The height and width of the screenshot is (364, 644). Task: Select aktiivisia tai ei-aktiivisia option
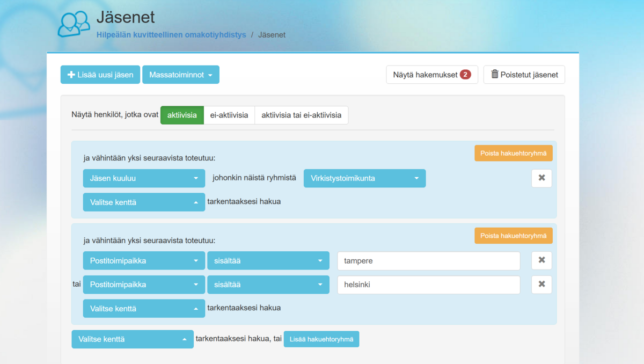(301, 115)
